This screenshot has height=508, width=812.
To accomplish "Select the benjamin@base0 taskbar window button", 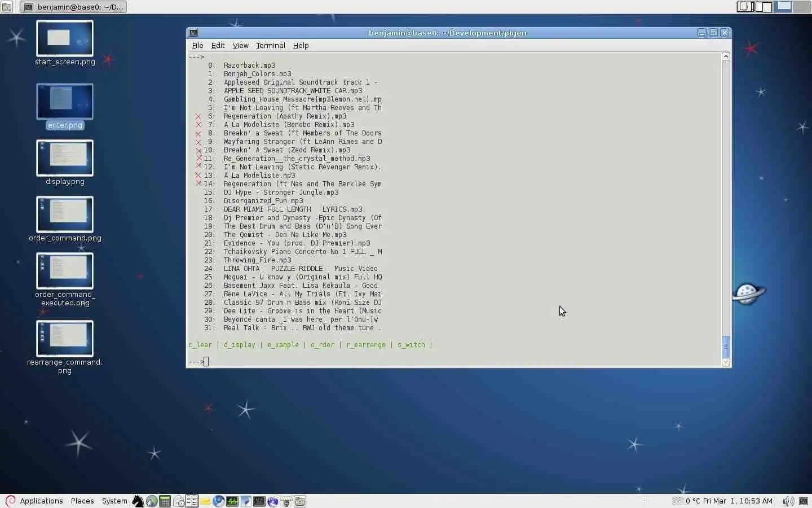I will pos(73,7).
